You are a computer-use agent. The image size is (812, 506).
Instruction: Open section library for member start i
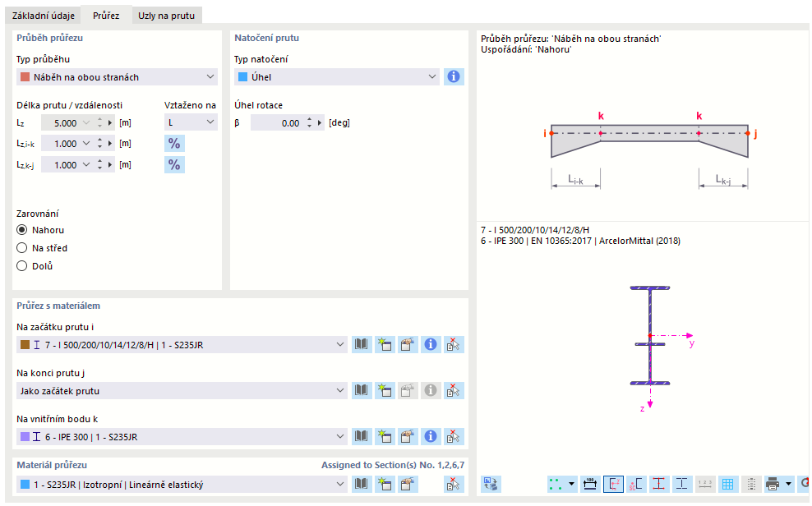coord(362,344)
